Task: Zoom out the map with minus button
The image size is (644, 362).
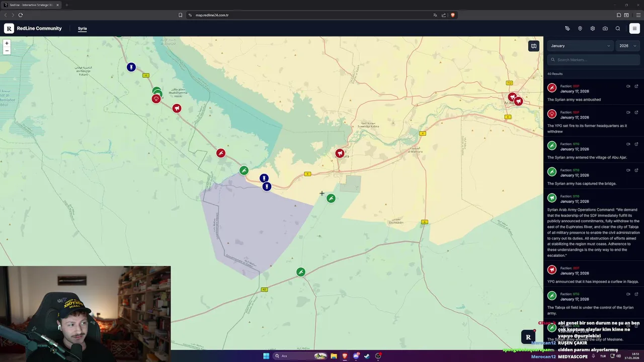Action: coord(7,51)
